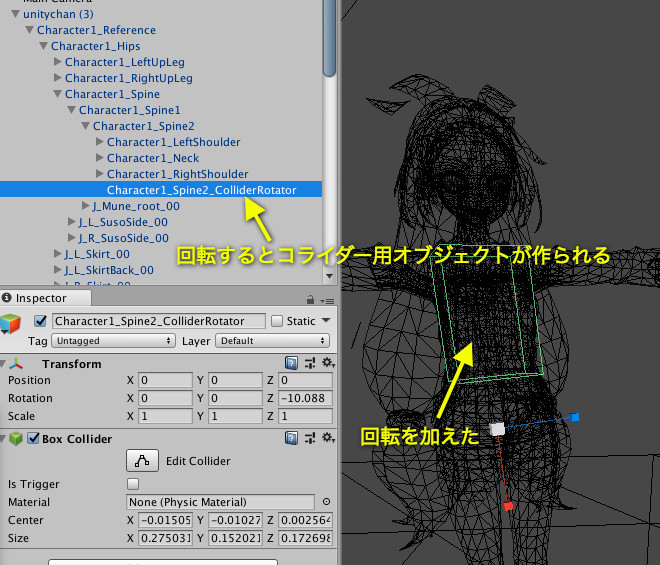Click the Rotation X field
The image size is (660, 565).
pyautogui.click(x=165, y=398)
